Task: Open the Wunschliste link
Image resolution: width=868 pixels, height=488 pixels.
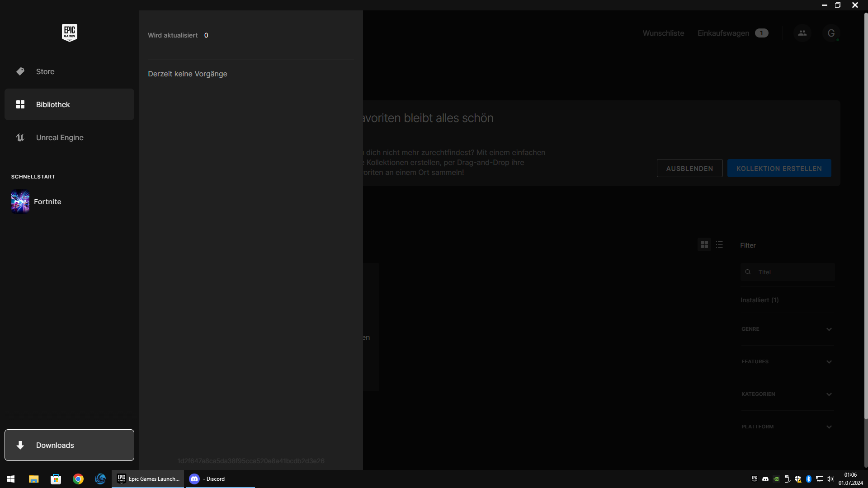Action: (663, 33)
